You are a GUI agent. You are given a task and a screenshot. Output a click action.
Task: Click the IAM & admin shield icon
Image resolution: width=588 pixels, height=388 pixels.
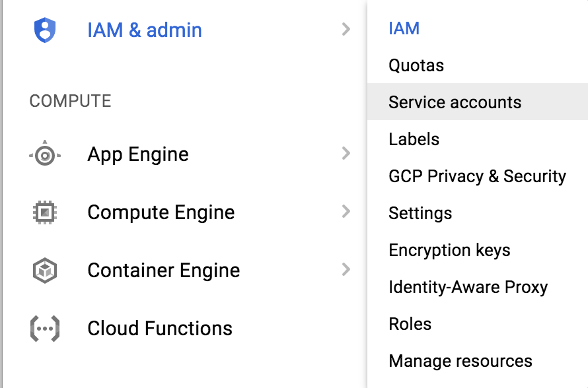click(x=45, y=30)
